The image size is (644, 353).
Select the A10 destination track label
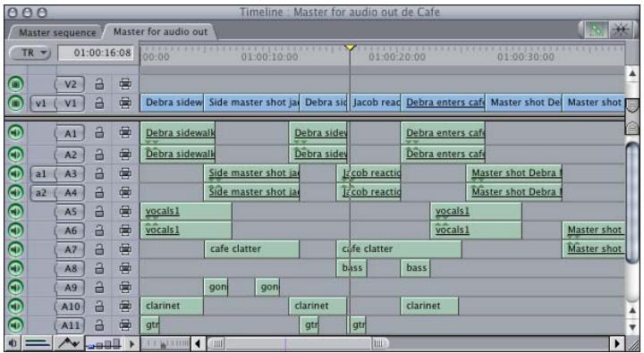tap(71, 307)
